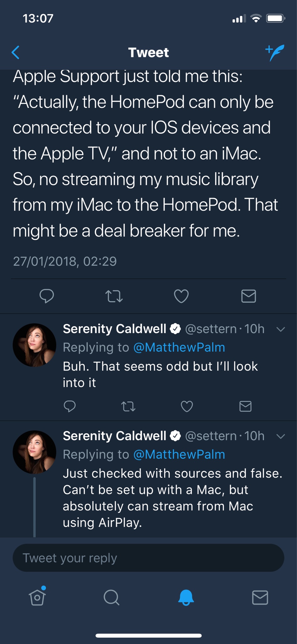Open the Search tab
297x644 pixels.
(111, 597)
